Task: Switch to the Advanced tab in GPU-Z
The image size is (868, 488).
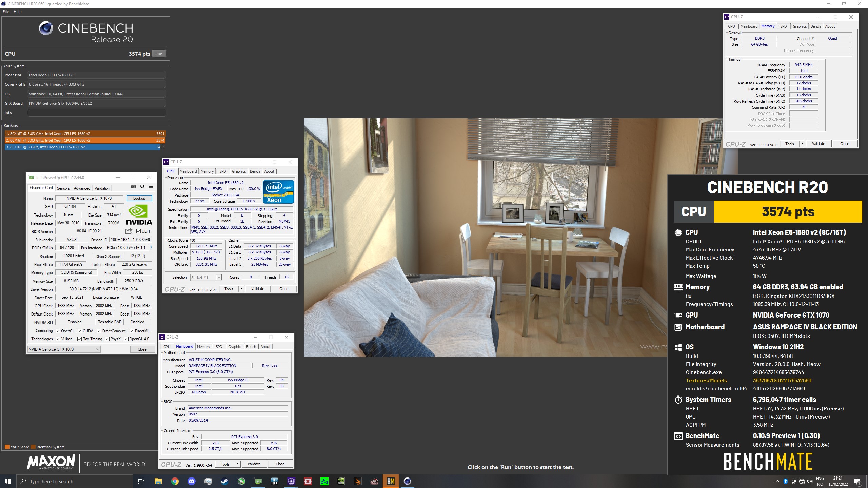Action: (82, 188)
